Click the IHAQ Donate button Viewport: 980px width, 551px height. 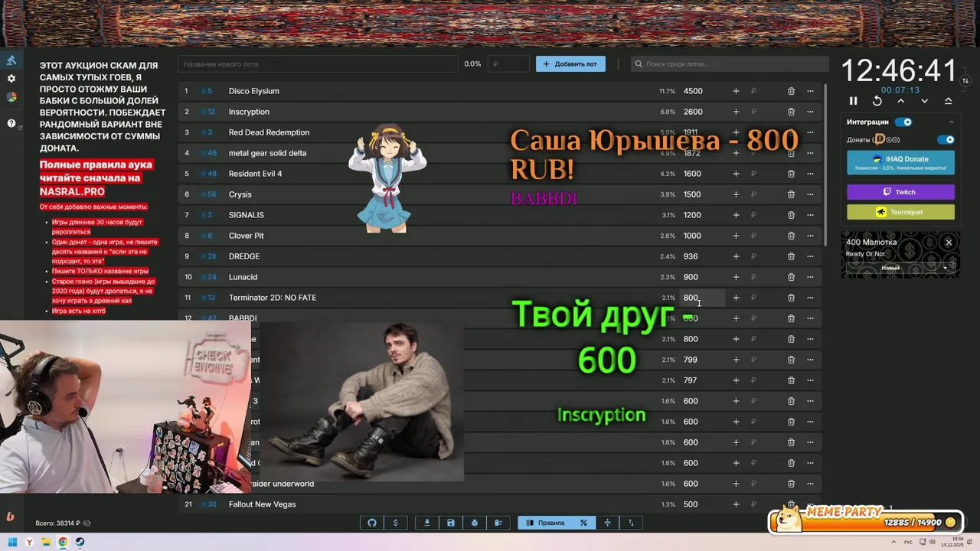900,162
